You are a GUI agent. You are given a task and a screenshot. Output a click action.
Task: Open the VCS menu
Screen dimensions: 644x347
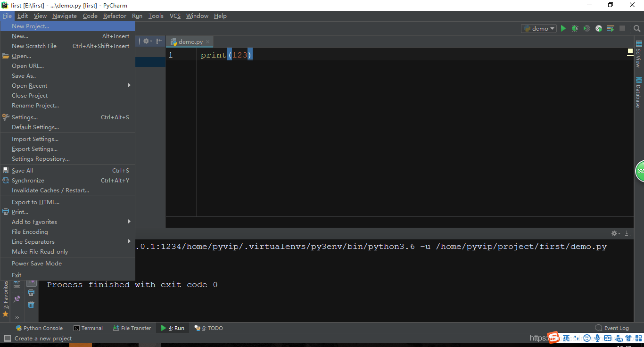coord(175,16)
